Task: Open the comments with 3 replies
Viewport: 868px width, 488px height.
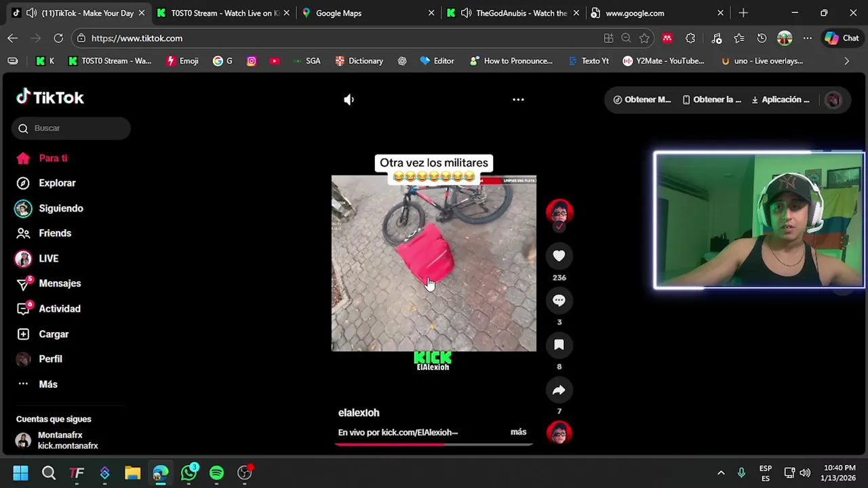Action: click(559, 300)
